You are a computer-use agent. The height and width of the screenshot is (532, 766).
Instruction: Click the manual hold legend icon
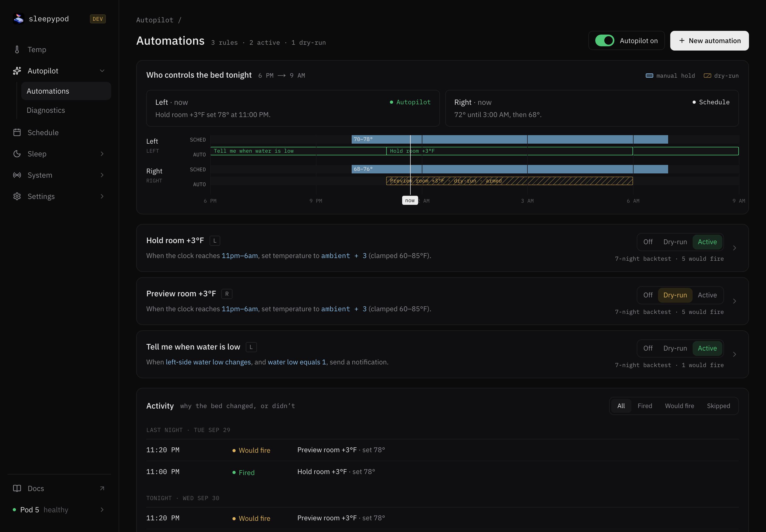[649, 76]
